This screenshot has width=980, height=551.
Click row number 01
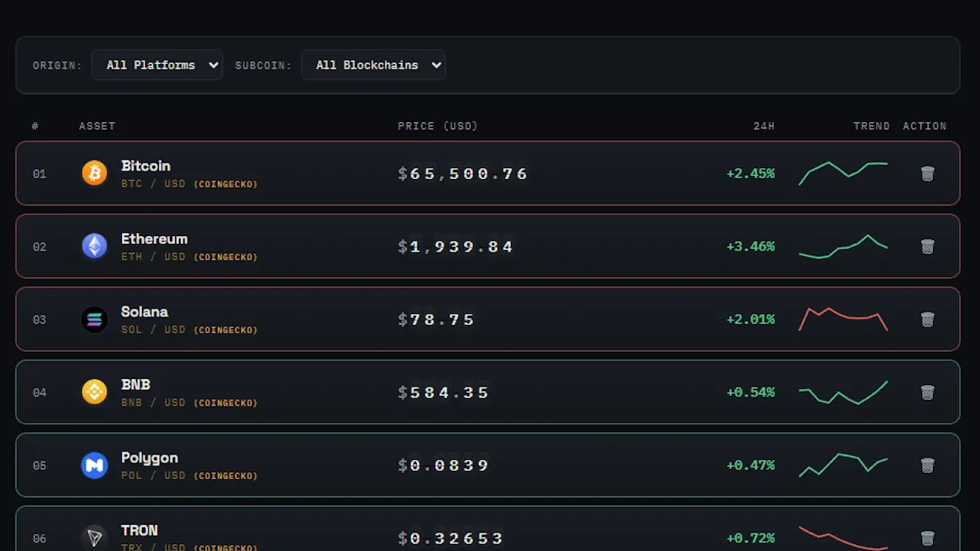pos(39,174)
